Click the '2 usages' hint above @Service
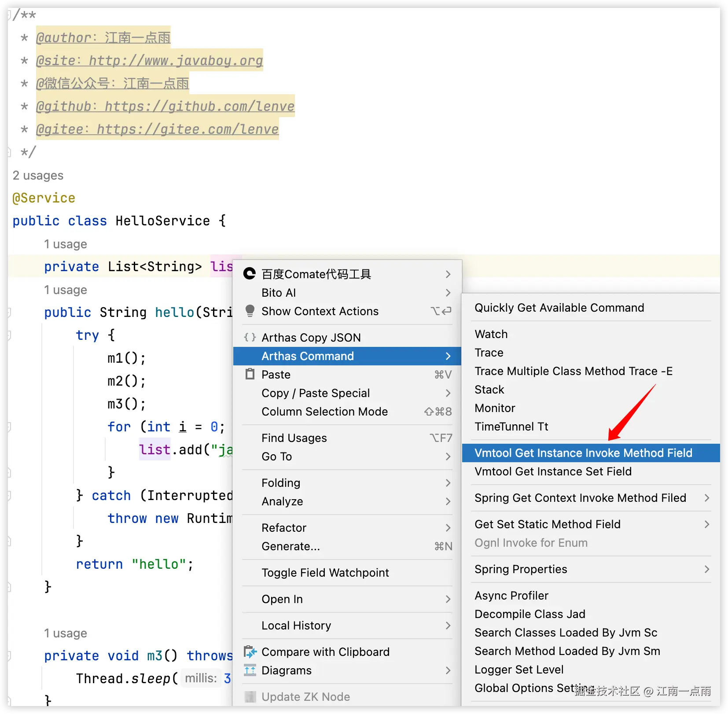Screen dimensions: 728x714 coord(38,175)
